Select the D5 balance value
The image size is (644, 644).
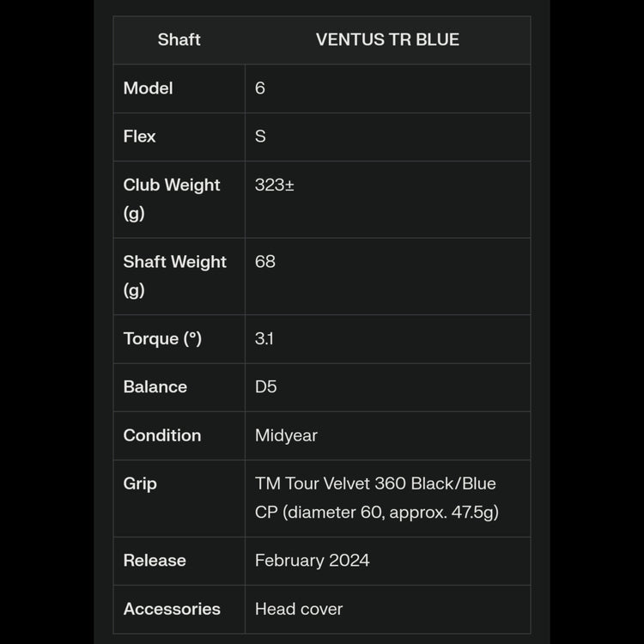(266, 386)
